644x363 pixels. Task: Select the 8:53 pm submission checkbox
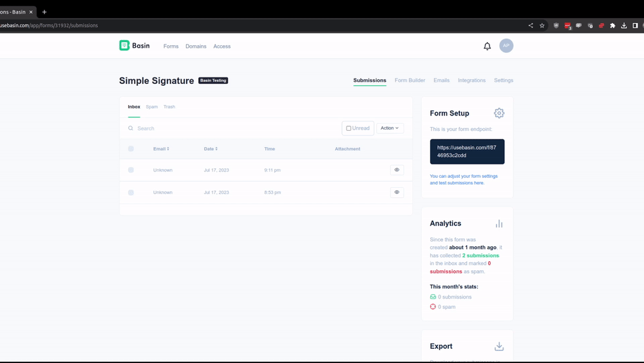[131, 192]
